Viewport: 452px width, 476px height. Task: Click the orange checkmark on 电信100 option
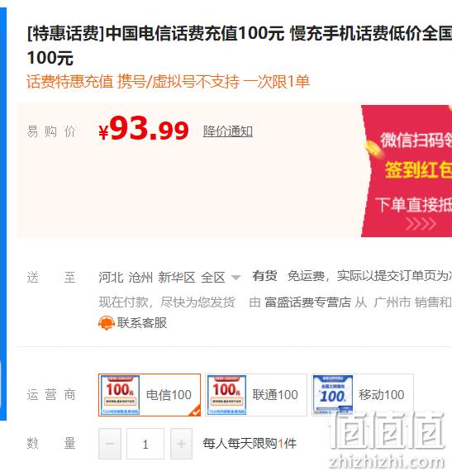click(195, 411)
